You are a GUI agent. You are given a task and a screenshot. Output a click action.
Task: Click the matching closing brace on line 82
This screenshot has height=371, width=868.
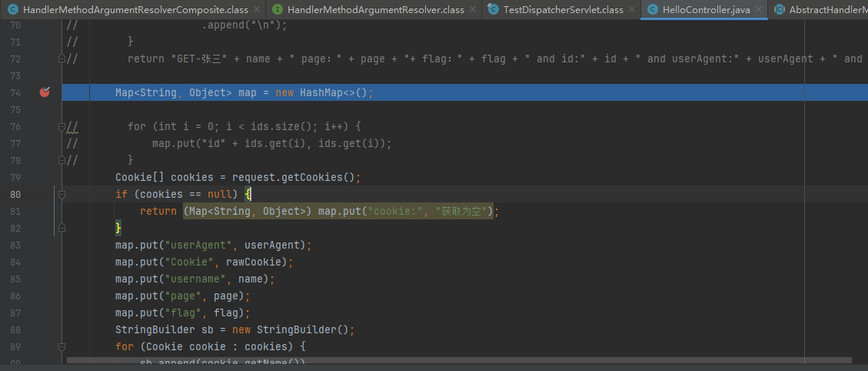coord(118,228)
